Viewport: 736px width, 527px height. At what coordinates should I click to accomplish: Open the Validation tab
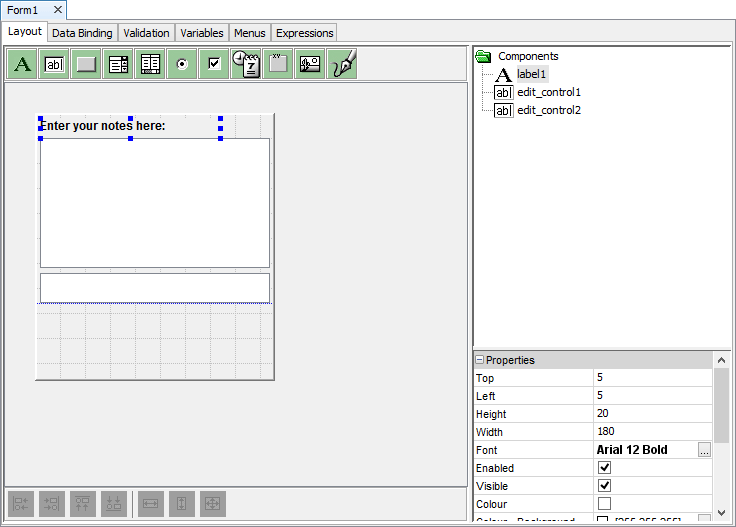point(146,33)
